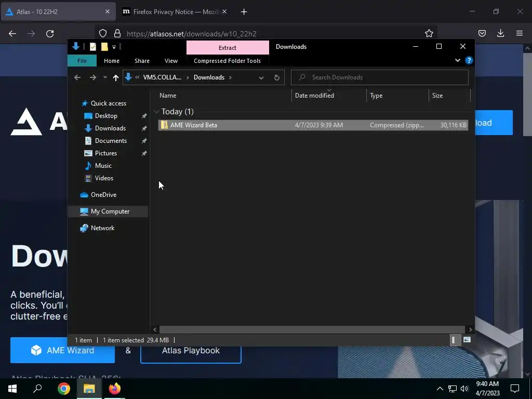Switch to large icons view
Screen dimensions: 532x399
[x=467, y=340]
